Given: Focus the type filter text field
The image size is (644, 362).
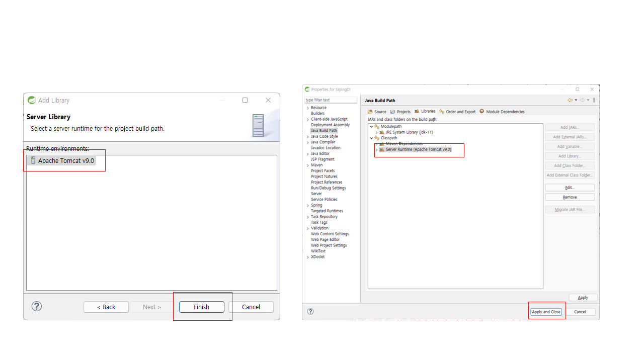Looking at the screenshot, I should point(331,100).
